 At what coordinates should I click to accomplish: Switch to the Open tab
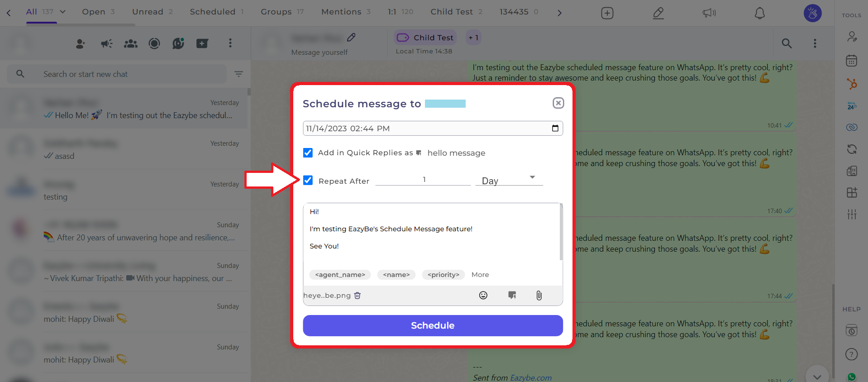click(x=98, y=12)
